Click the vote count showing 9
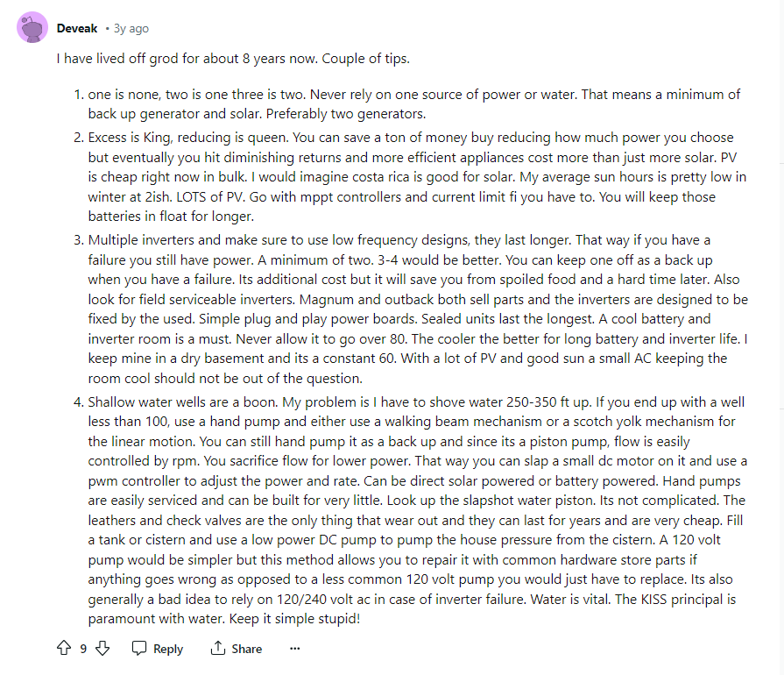784x675 pixels. click(82, 648)
